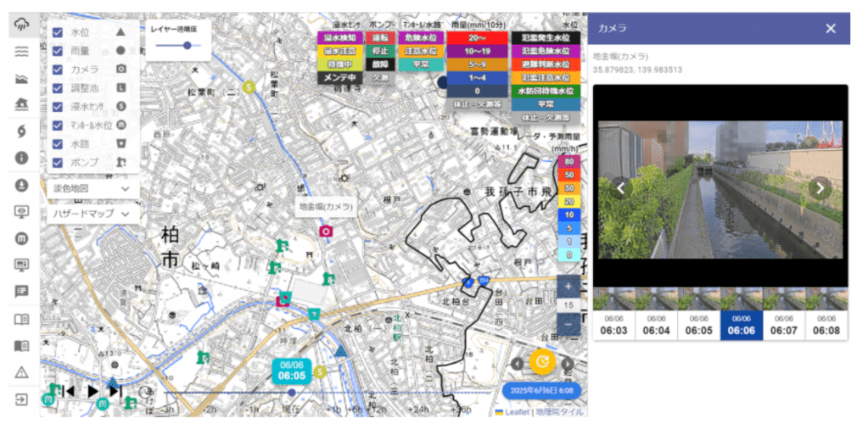Screen dimensions: 868x441
Task: Click the orange refresh button on map
Action: coord(541,363)
